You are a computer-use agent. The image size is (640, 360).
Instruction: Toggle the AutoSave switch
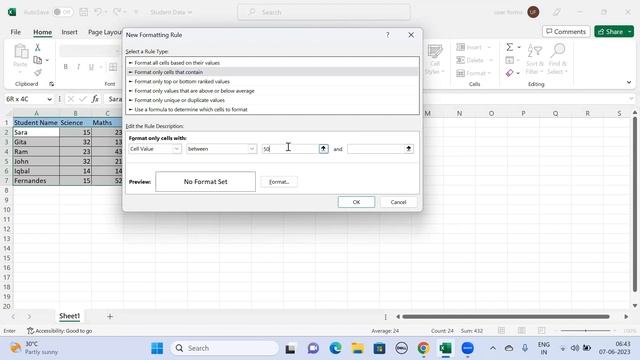[x=62, y=12]
